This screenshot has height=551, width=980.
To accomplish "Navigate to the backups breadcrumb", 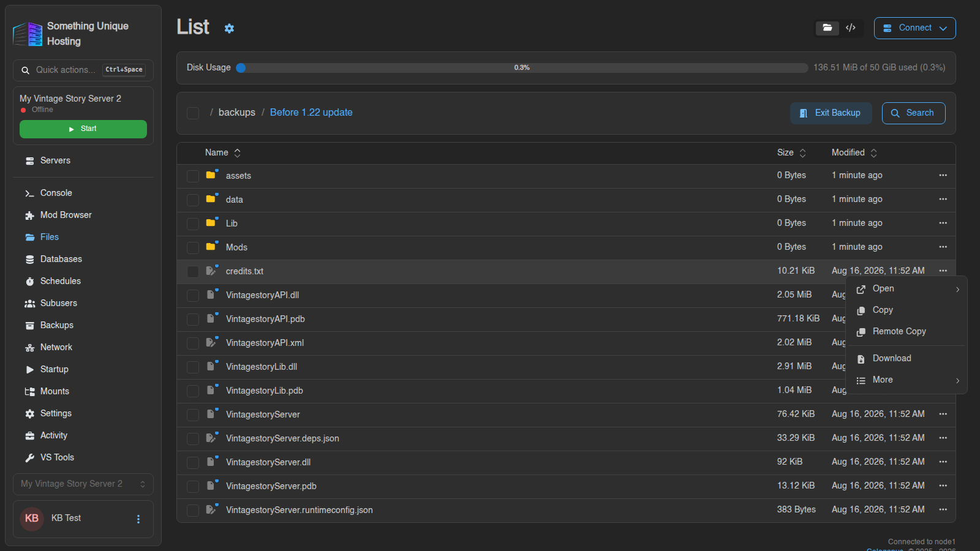I will point(237,113).
